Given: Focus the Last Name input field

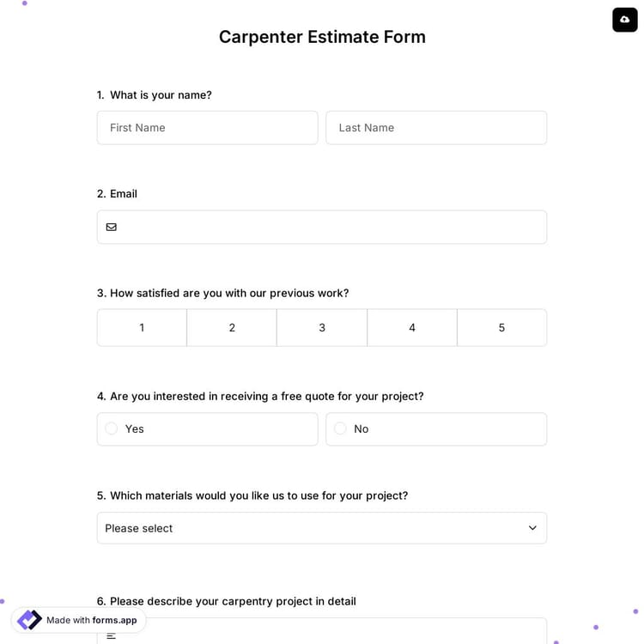Looking at the screenshot, I should coord(436,128).
